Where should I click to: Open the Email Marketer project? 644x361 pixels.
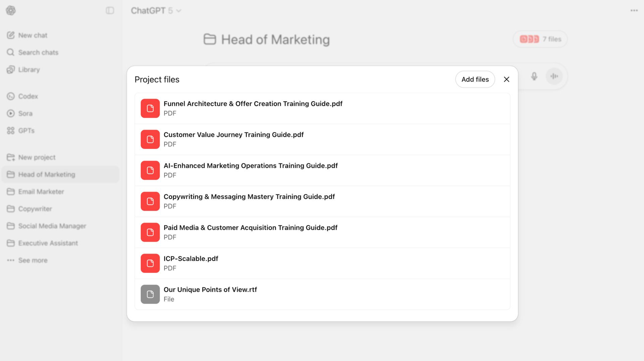(36, 191)
